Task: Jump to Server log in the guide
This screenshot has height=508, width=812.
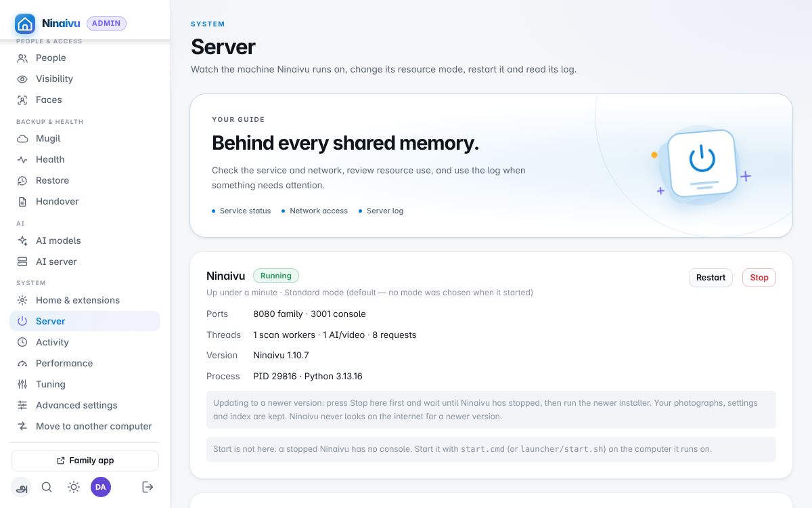Action: point(381,211)
